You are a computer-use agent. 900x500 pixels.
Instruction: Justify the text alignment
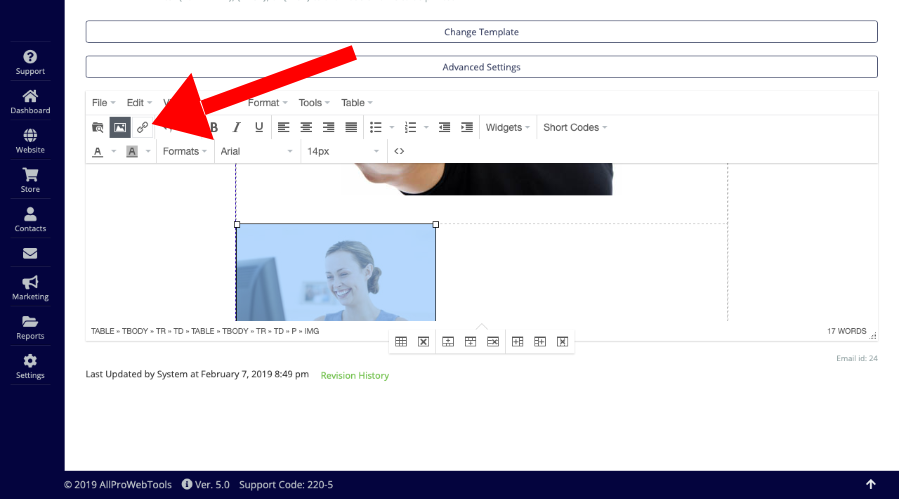[351, 127]
